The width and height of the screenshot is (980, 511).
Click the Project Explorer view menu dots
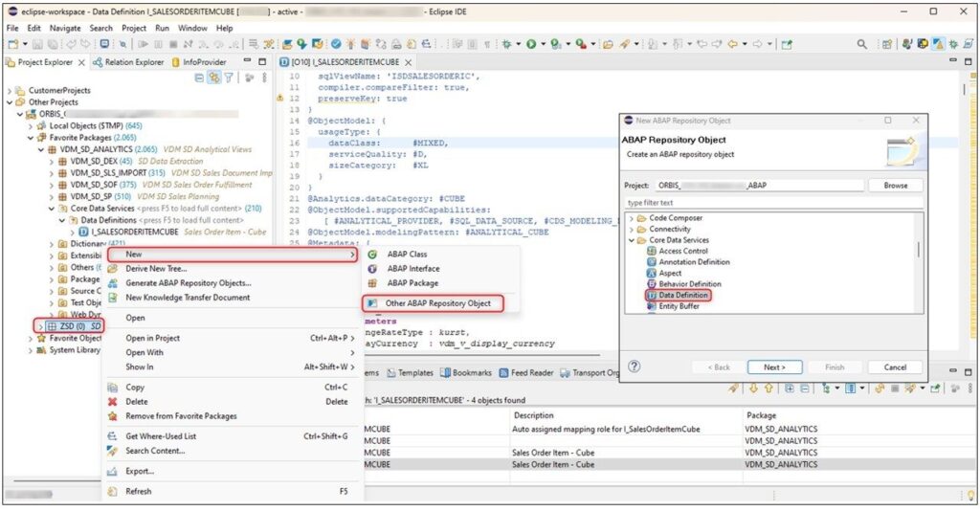pos(264,78)
